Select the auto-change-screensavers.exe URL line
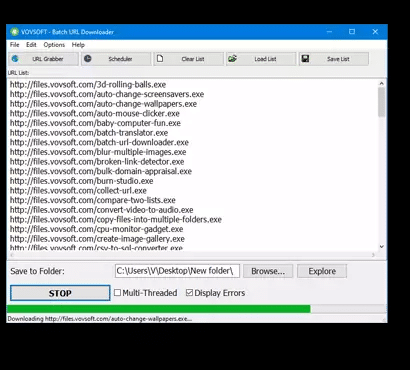The width and height of the screenshot is (410, 370). coord(107,94)
